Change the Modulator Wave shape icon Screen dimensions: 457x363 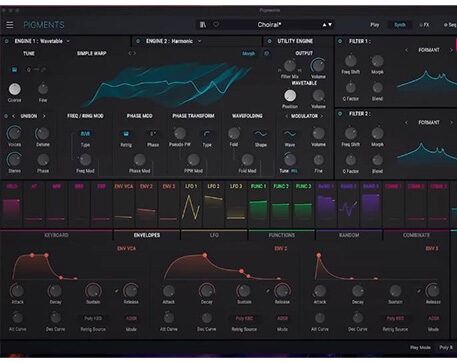(290, 134)
